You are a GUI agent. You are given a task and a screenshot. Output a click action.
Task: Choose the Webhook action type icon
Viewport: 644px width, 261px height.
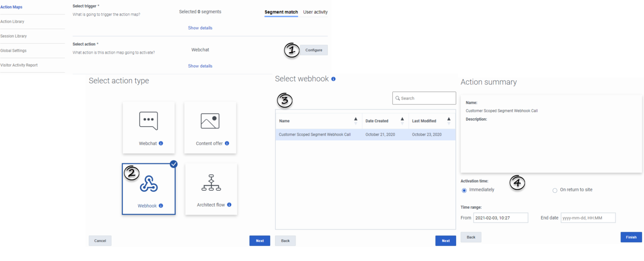[x=149, y=184]
